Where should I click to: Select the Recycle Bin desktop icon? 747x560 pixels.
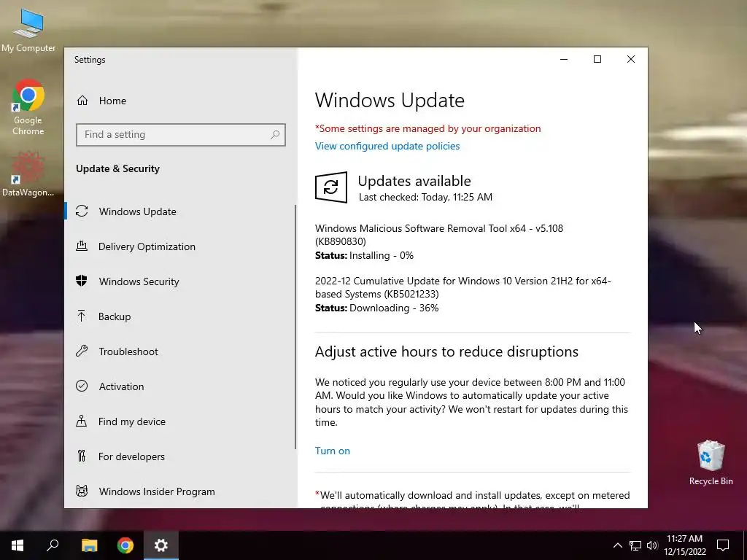tap(711, 463)
